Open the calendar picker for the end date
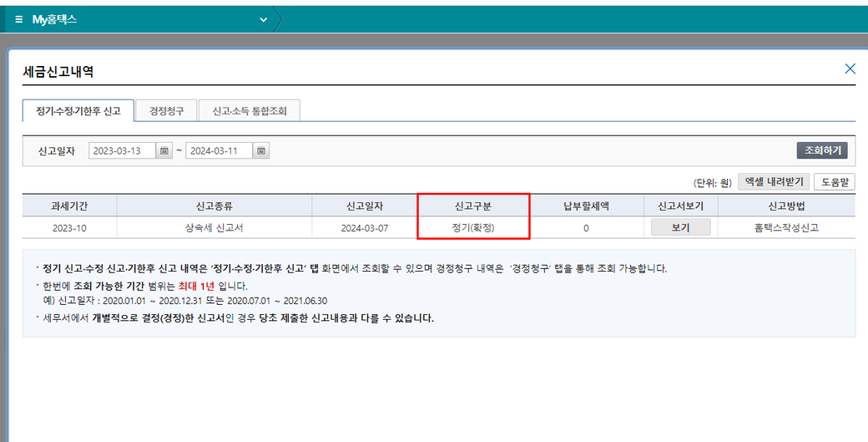 [x=261, y=151]
